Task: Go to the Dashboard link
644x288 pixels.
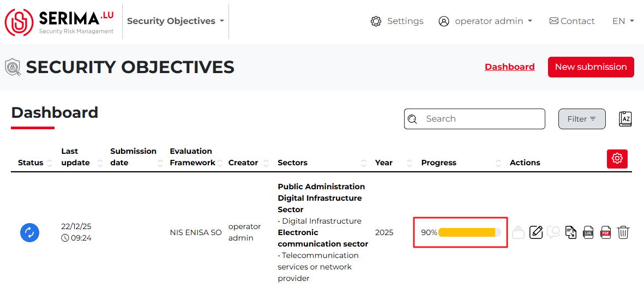Action: 510,67
